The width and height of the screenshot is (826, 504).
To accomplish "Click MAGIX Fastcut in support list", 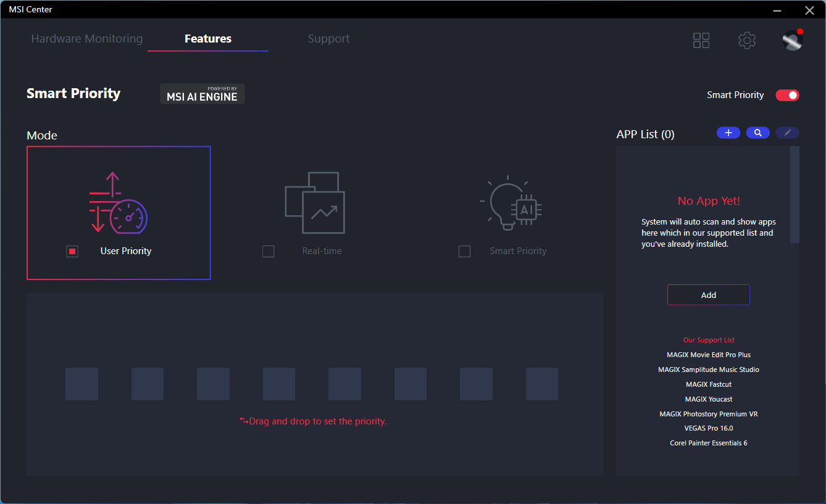I will [709, 384].
